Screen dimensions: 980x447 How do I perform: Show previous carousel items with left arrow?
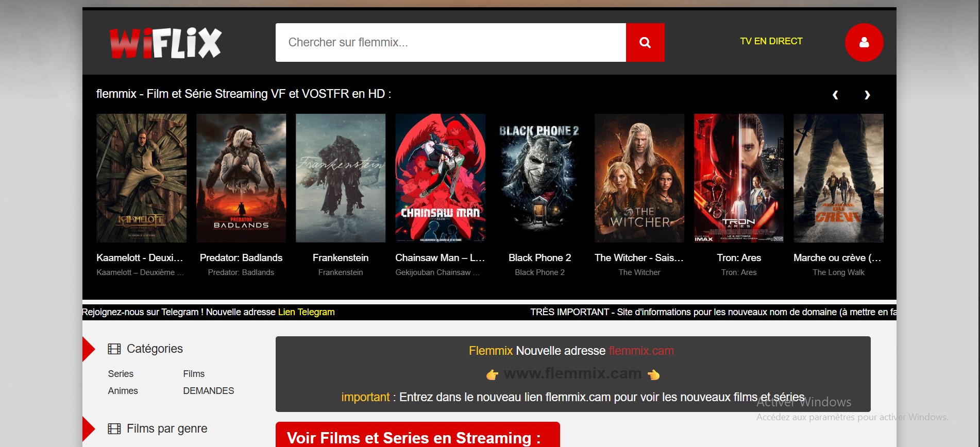[x=835, y=95]
